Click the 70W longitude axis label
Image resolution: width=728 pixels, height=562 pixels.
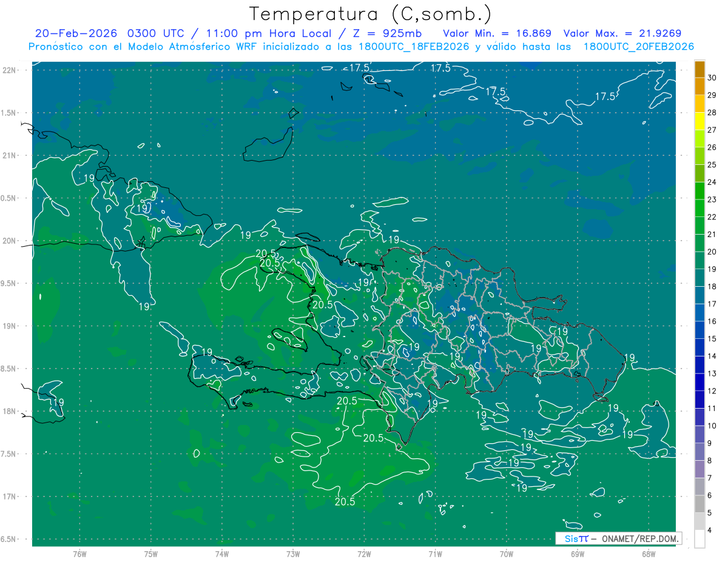(507, 554)
